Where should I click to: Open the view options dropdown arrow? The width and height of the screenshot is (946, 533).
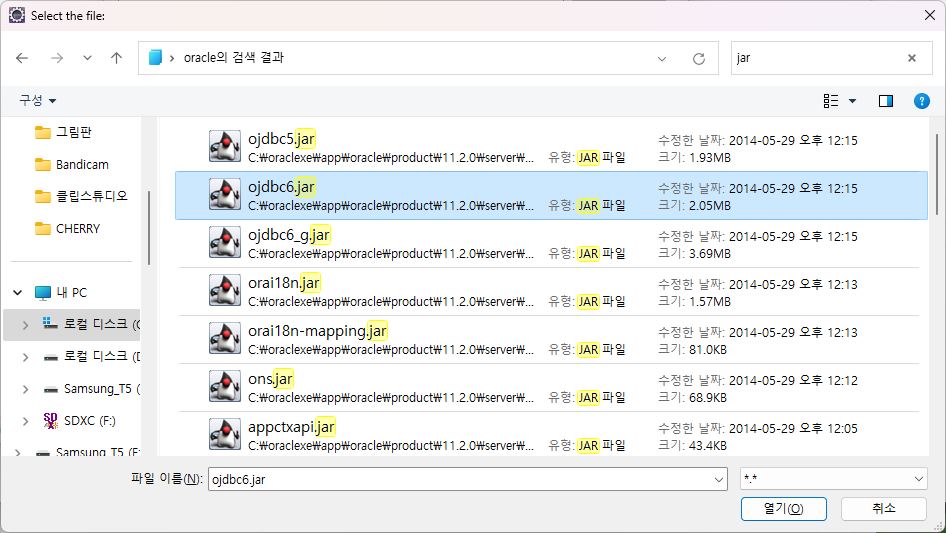pyautogui.click(x=852, y=101)
